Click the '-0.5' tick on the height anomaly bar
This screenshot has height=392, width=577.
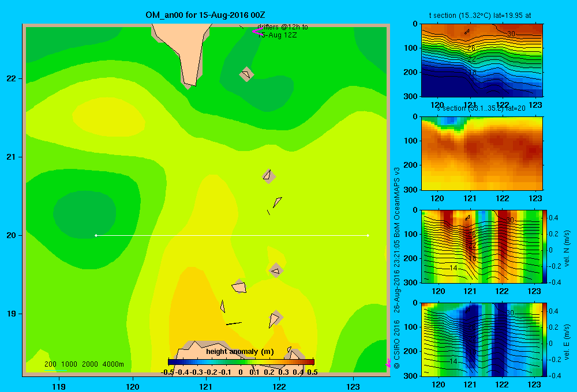pos(167,372)
